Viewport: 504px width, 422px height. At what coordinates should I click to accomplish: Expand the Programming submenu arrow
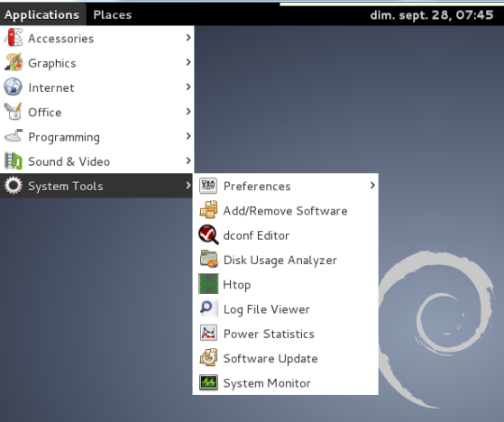pyautogui.click(x=188, y=136)
